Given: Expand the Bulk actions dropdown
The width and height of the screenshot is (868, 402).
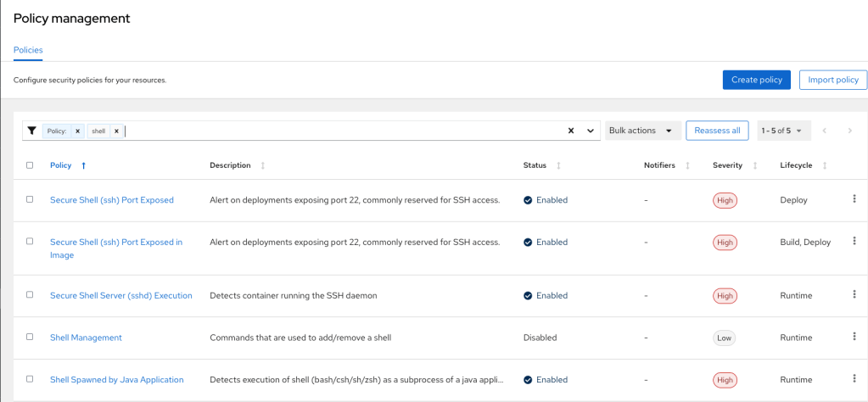Looking at the screenshot, I should [x=641, y=131].
